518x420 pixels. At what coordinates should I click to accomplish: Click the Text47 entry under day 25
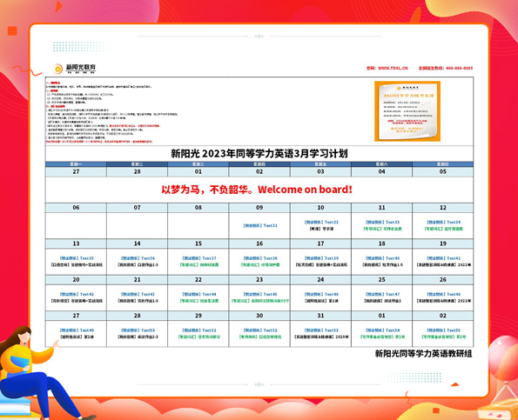pos(382,294)
